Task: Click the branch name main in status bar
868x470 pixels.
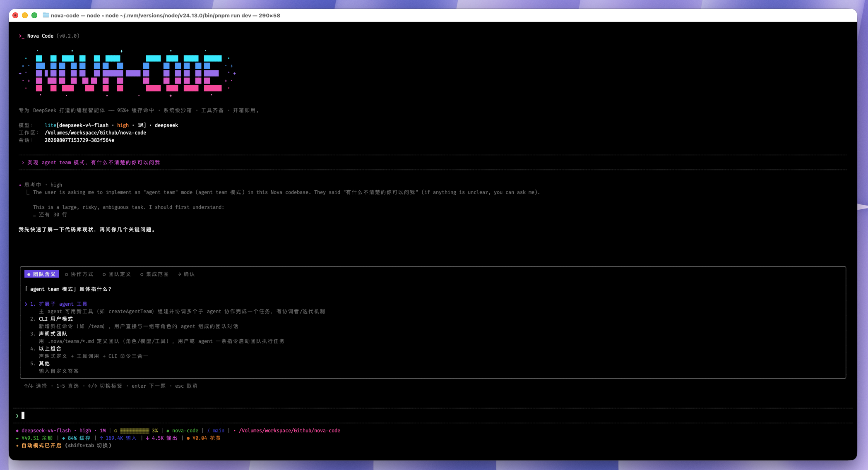Action: (219, 431)
